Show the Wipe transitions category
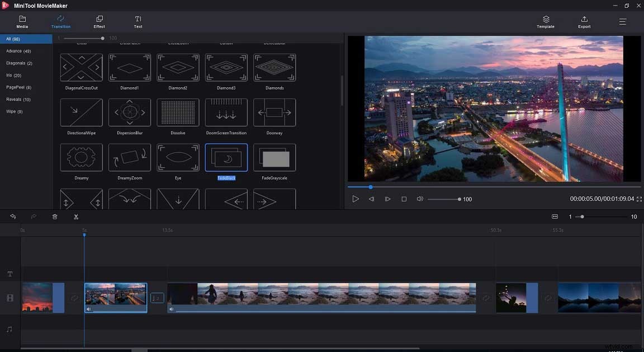Screen dimensions: 644x352 pos(13,111)
